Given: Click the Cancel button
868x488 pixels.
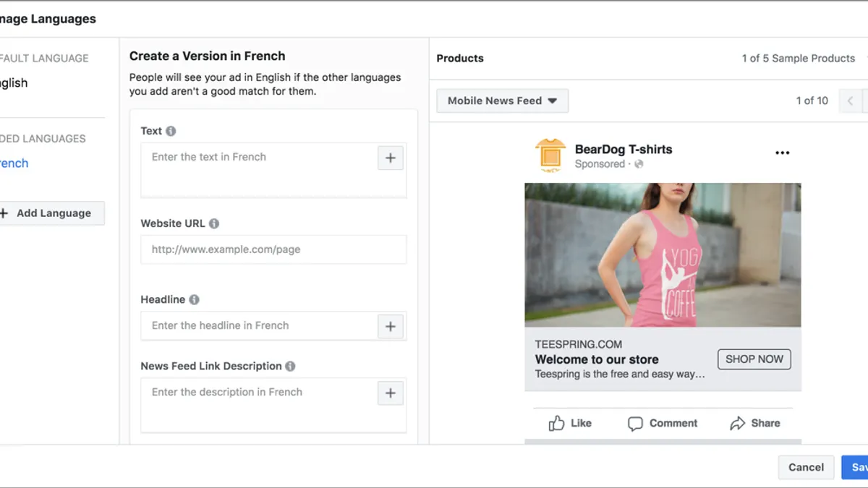Looking at the screenshot, I should (807, 467).
